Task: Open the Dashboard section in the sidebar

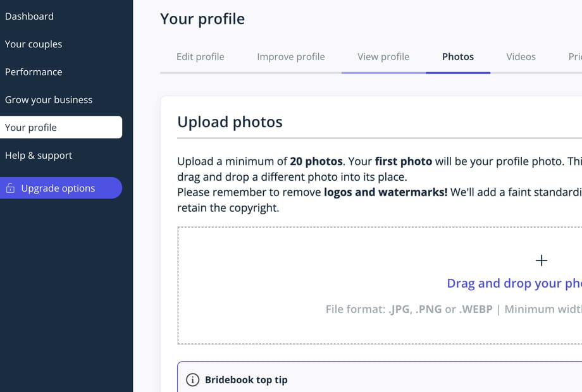Action: pos(29,16)
